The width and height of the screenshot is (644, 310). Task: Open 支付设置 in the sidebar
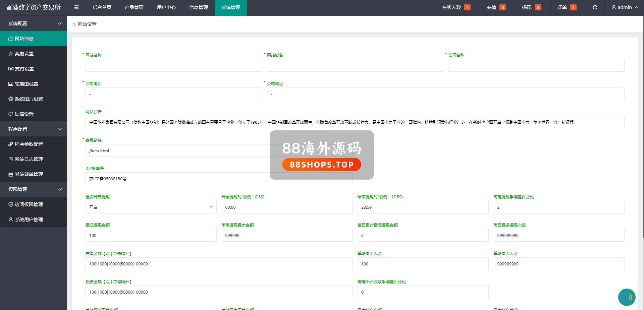(24, 69)
